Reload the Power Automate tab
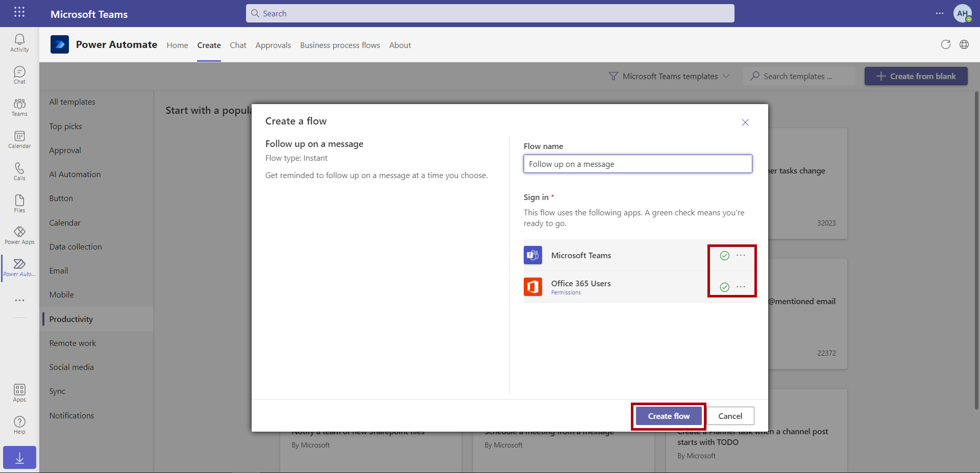 coord(946,44)
